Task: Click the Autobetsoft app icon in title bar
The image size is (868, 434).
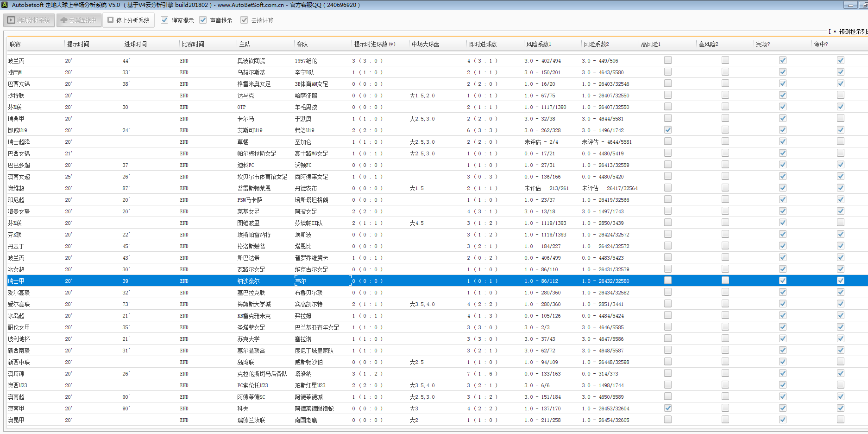Action: point(5,5)
